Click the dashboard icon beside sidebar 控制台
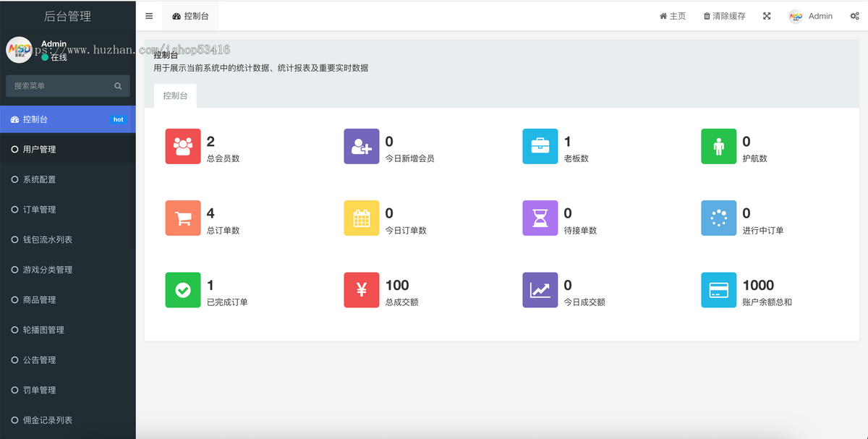Image resolution: width=868 pixels, height=439 pixels. [14, 119]
